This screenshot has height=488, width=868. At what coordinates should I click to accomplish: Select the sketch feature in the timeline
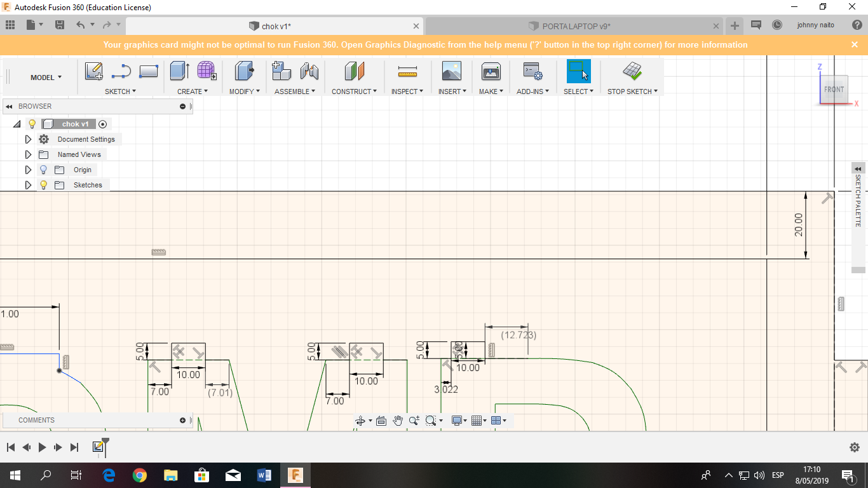click(x=98, y=447)
